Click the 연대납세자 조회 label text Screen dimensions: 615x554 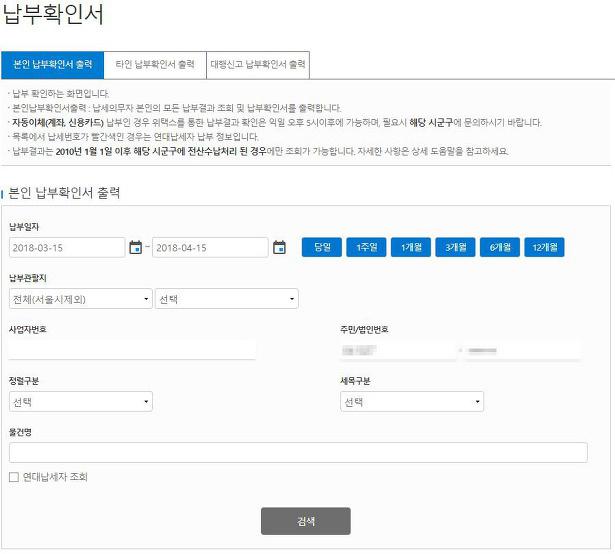(x=55, y=477)
